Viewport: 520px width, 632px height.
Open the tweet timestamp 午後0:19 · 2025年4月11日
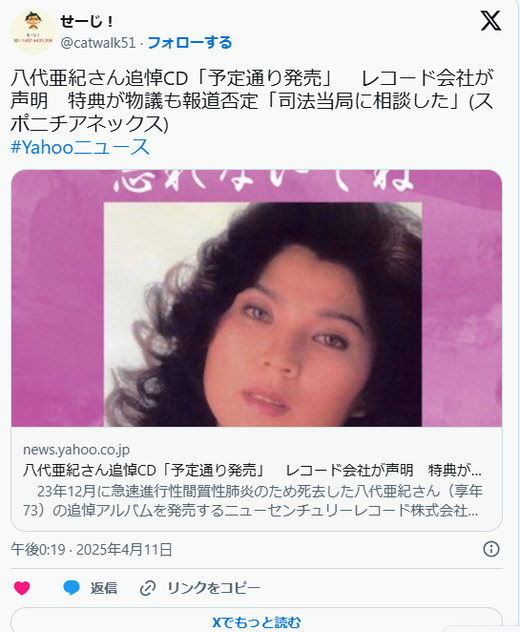click(x=92, y=549)
